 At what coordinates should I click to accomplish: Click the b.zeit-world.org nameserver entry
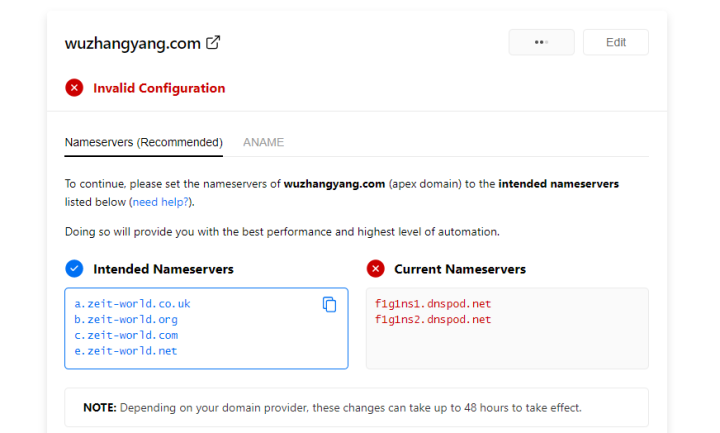[x=126, y=319]
